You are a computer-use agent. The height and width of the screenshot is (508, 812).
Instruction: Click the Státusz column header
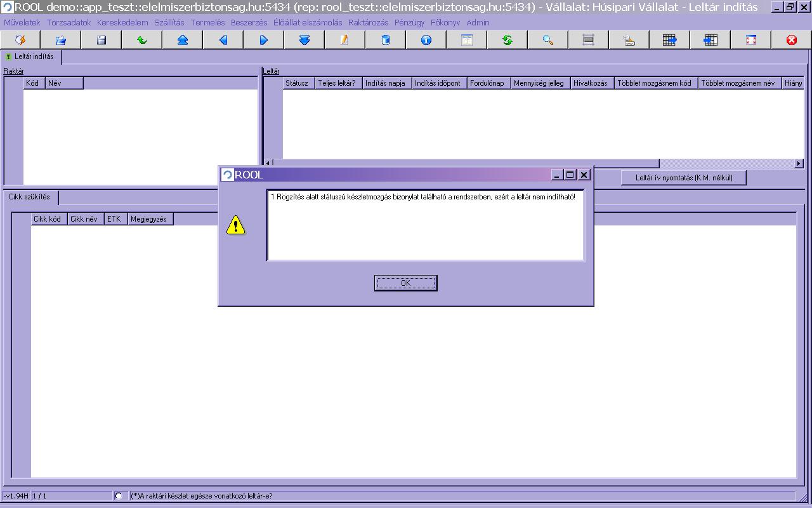[297, 83]
